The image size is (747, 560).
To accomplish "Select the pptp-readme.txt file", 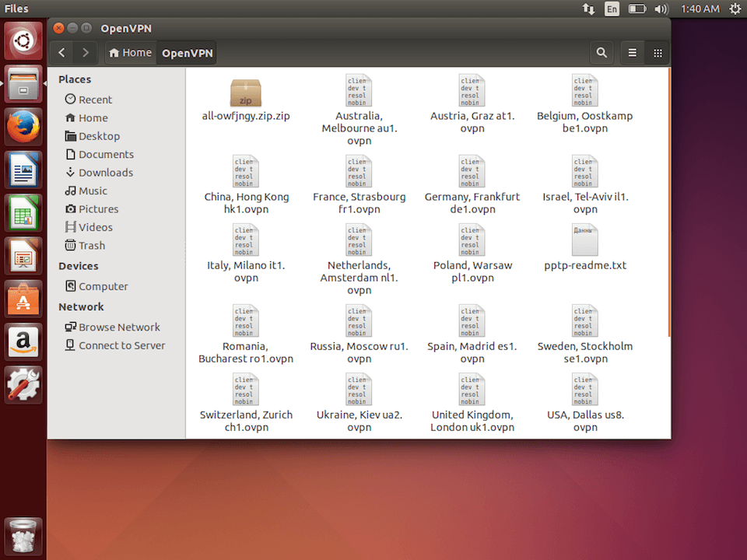I will [x=584, y=240].
